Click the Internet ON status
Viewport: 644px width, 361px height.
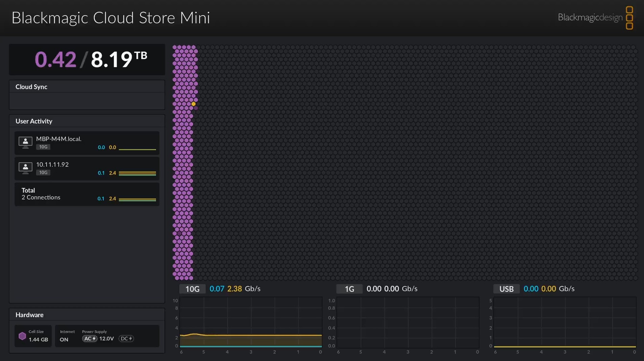coord(64,339)
